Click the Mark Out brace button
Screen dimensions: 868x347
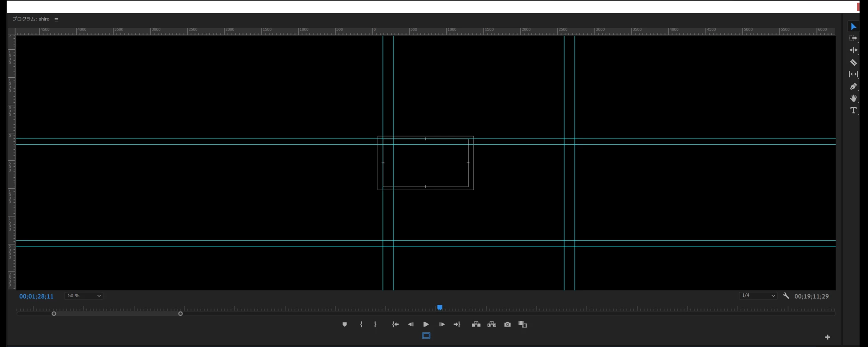[375, 324]
